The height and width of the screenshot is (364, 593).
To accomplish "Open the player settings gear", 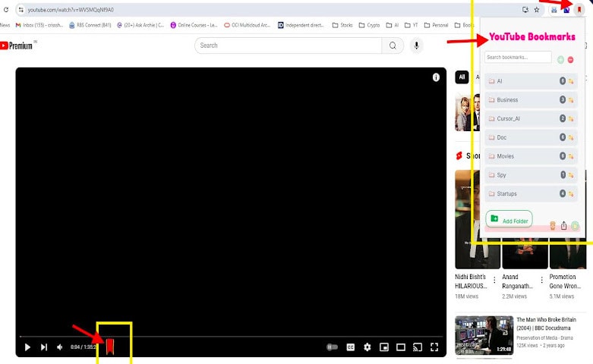I will 367,347.
